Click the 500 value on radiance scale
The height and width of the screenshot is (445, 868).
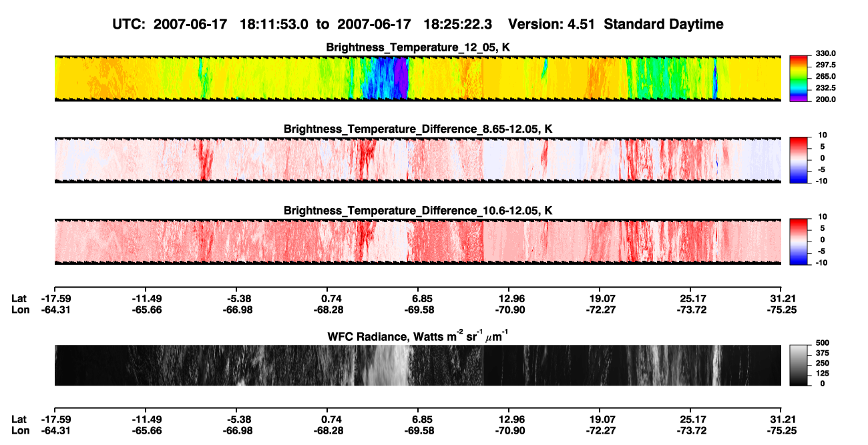[x=822, y=342]
